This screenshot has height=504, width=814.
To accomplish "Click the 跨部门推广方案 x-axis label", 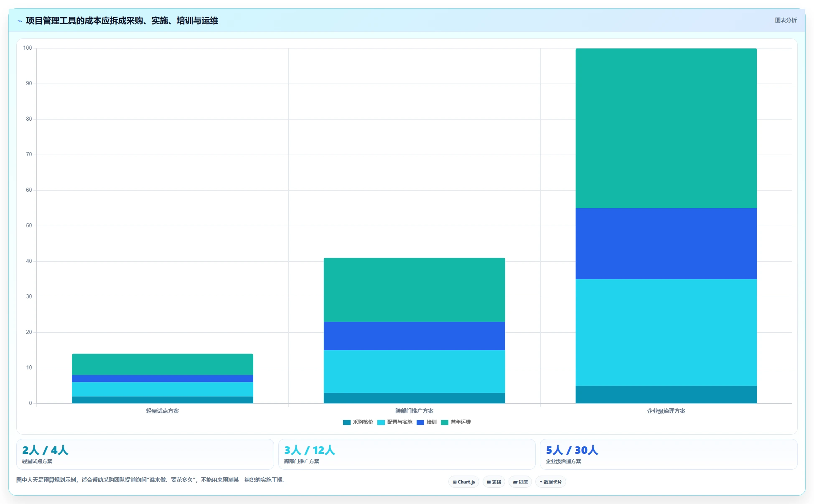I will click(414, 411).
